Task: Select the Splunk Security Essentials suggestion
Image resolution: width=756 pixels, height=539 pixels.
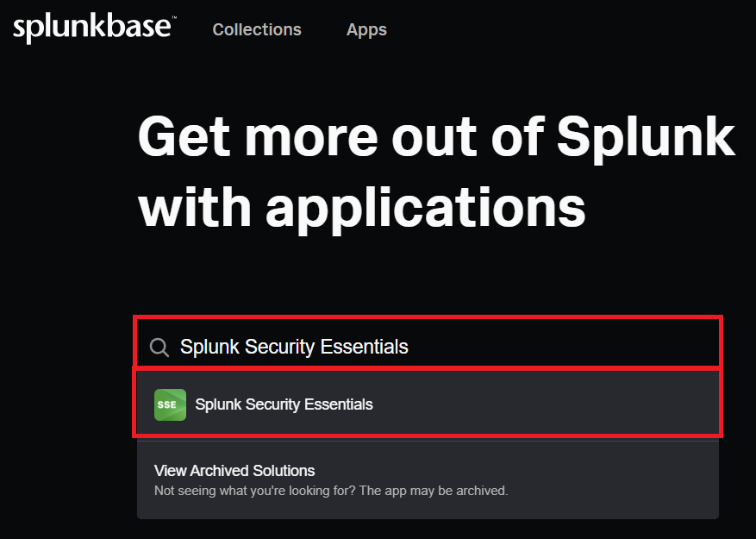Action: click(x=284, y=404)
